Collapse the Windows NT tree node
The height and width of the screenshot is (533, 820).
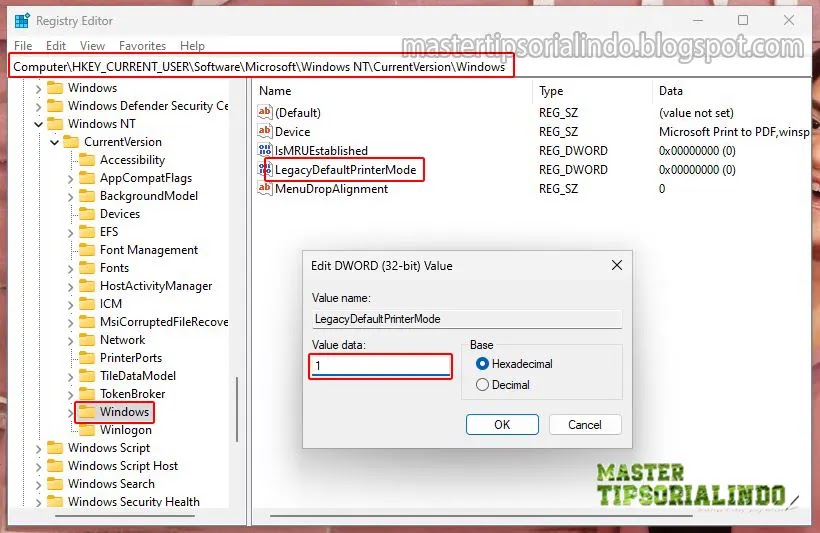click(38, 124)
